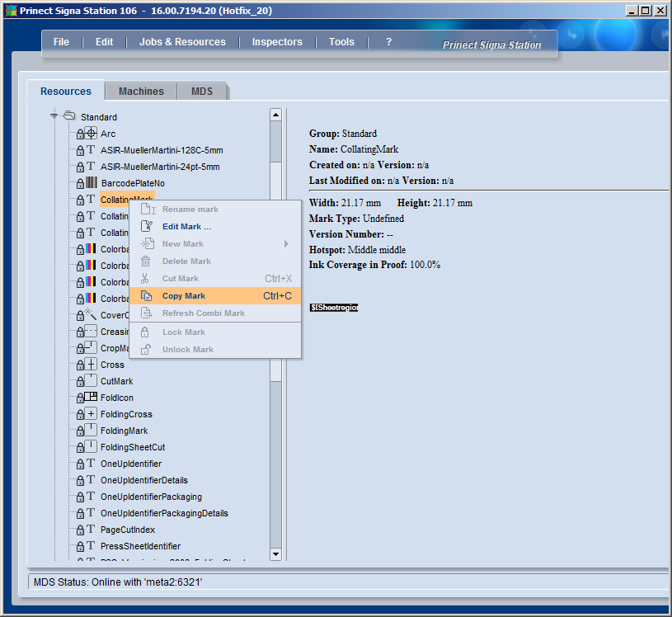Click the MDS Status bar text
Screen dimensions: 672x617
(x=118, y=582)
